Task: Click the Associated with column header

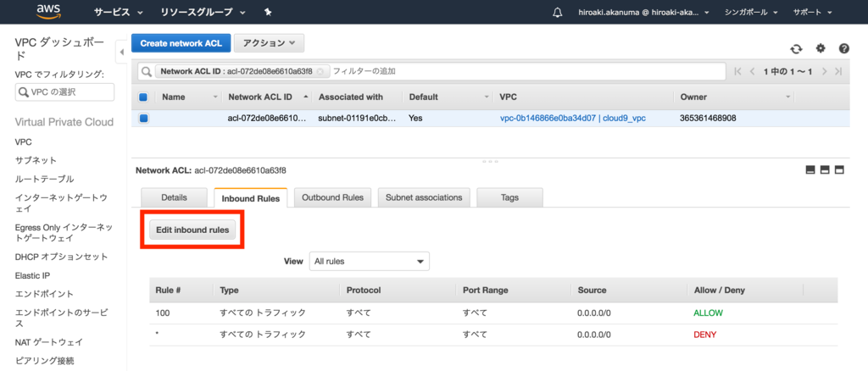Action: coord(350,97)
